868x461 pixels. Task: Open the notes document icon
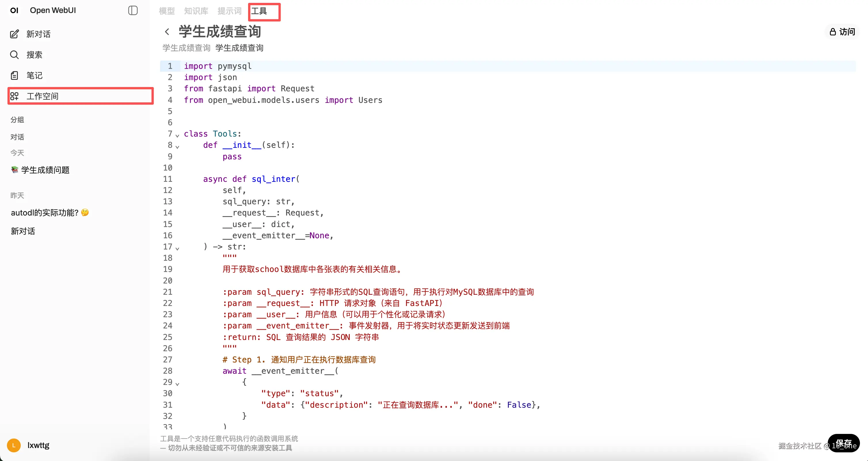click(x=14, y=75)
